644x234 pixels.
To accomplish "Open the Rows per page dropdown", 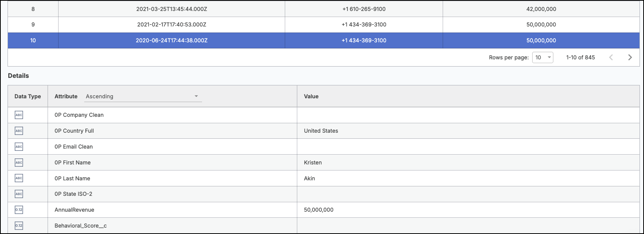I will pos(543,57).
